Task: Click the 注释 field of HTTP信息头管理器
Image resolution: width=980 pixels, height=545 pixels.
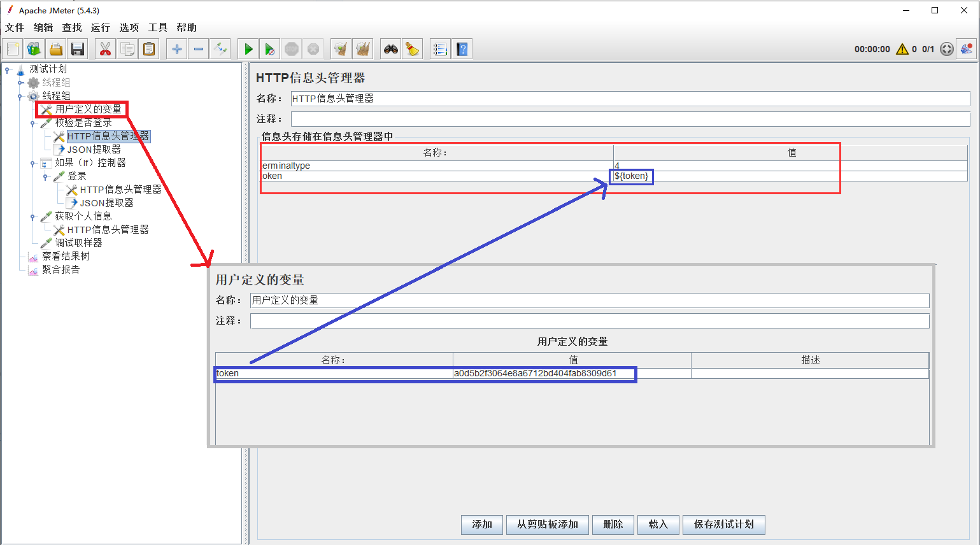Action: (x=630, y=119)
